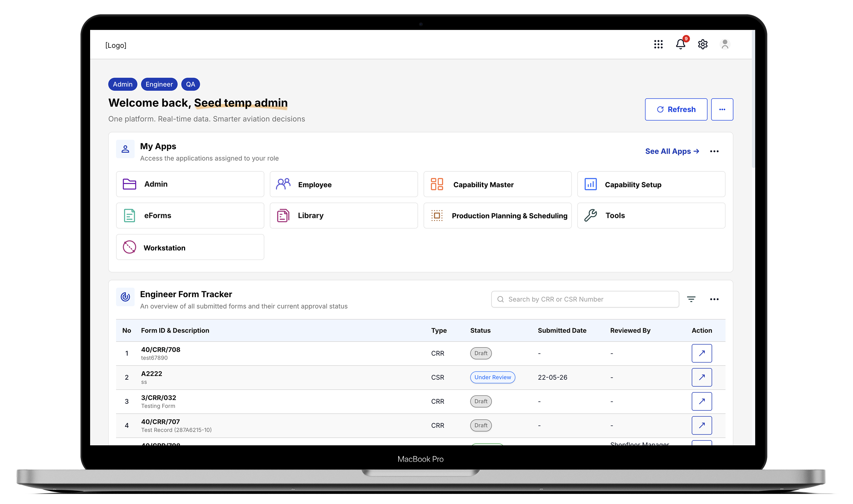The width and height of the screenshot is (853, 504).
Task: Click the Draft status of 40/CRR/707
Action: point(481,425)
